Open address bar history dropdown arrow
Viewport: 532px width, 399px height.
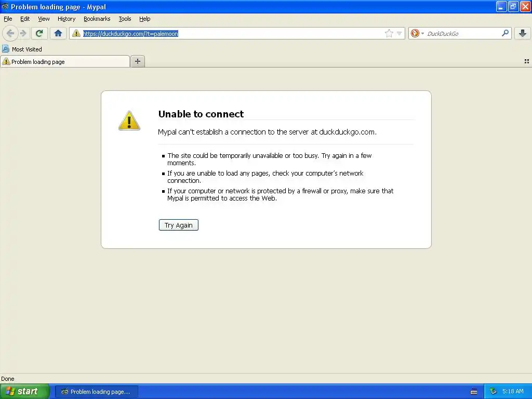coord(400,33)
